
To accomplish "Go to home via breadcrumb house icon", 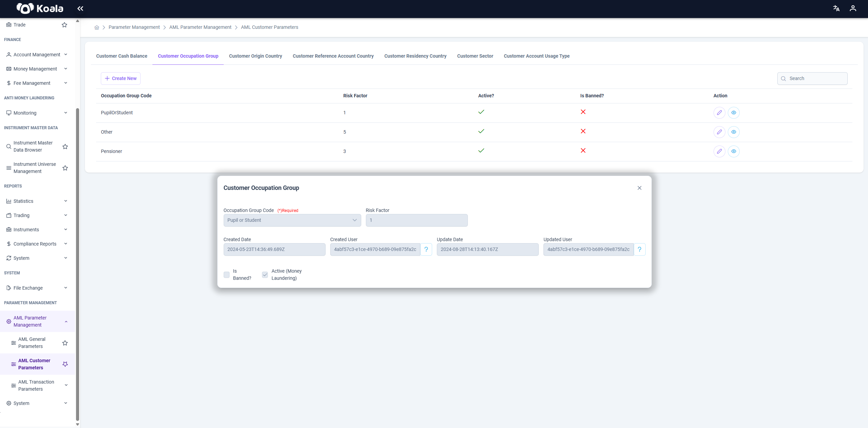I will (97, 27).
